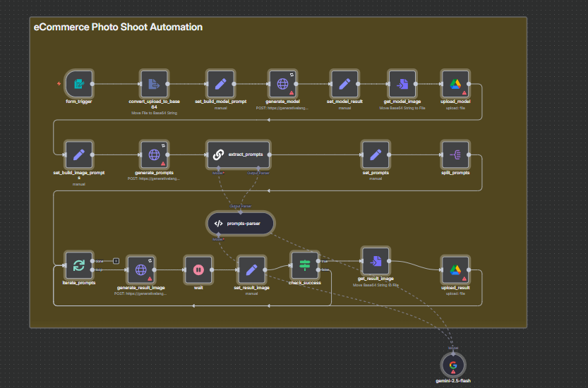Click the 'upload: file' subtitle under upload_model

click(455, 108)
